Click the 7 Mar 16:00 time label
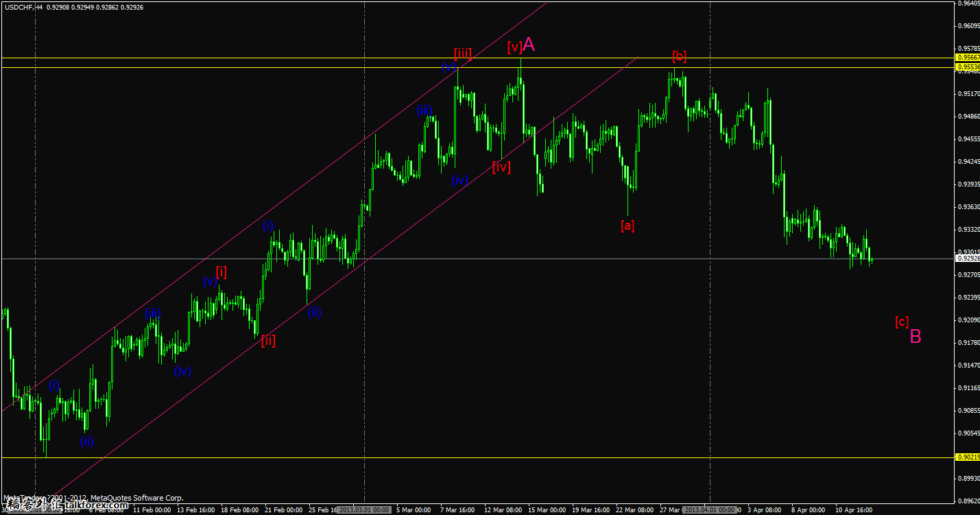The image size is (980, 515). (x=457, y=510)
